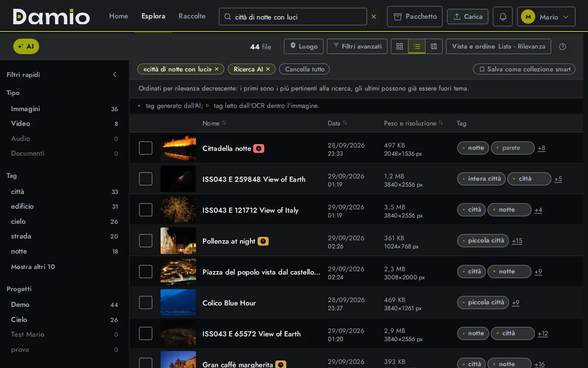Screen dimensions: 588x368
Task: Filter by Immagini type
Action: pos(64,109)
